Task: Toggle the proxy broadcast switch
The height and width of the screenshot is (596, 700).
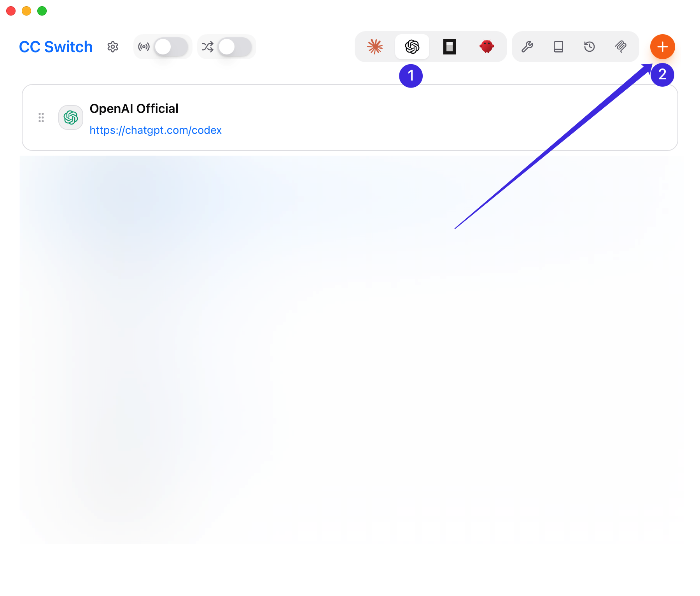Action: [171, 47]
